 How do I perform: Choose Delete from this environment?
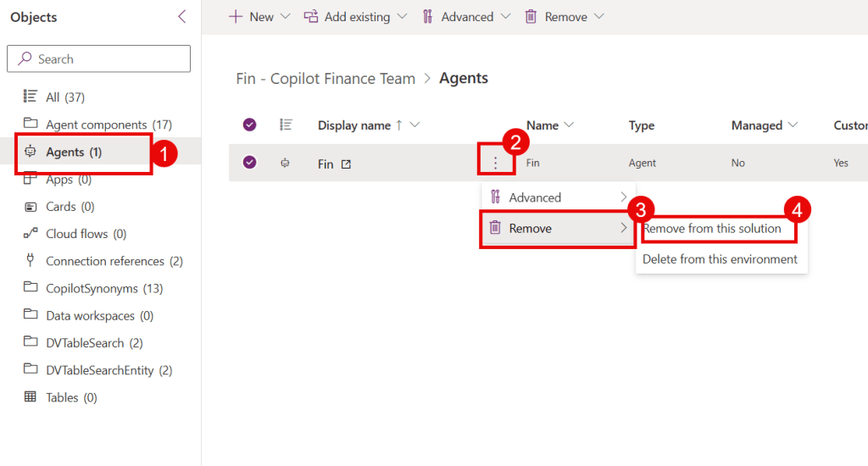pos(720,259)
